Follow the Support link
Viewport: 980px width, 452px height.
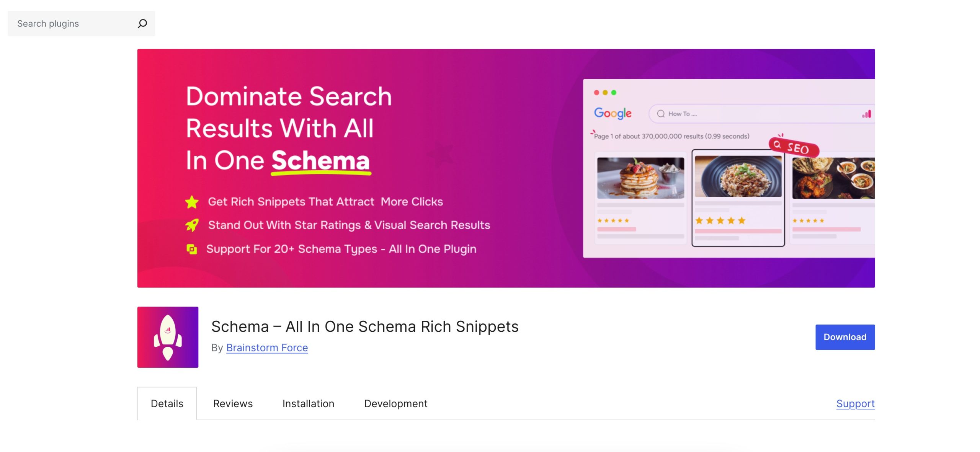point(855,403)
